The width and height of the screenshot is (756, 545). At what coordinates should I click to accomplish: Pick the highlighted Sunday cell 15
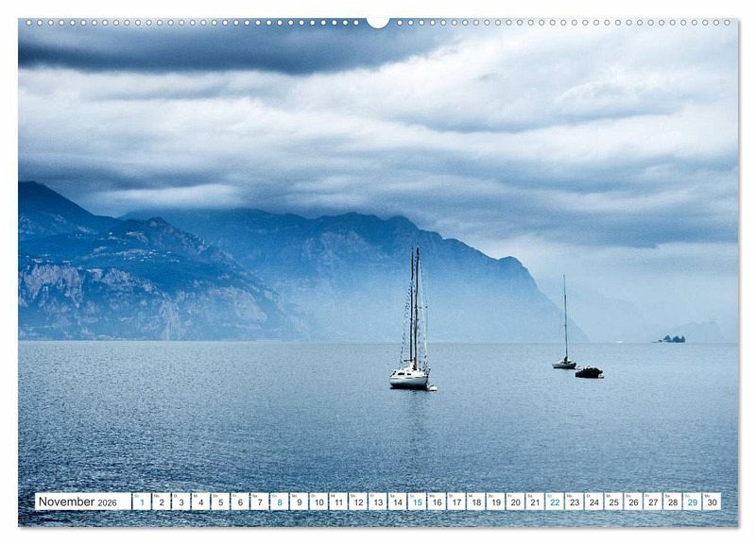pyautogui.click(x=418, y=502)
